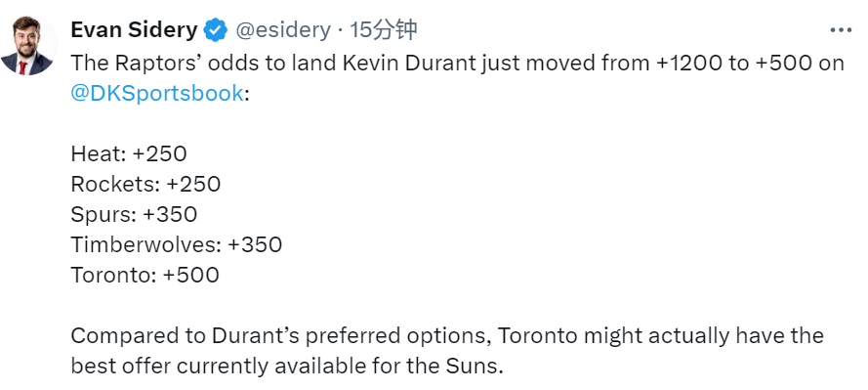This screenshot has height=390, width=868.
Task: Click the 'Timberwolves: +350' line
Action: coord(177,244)
